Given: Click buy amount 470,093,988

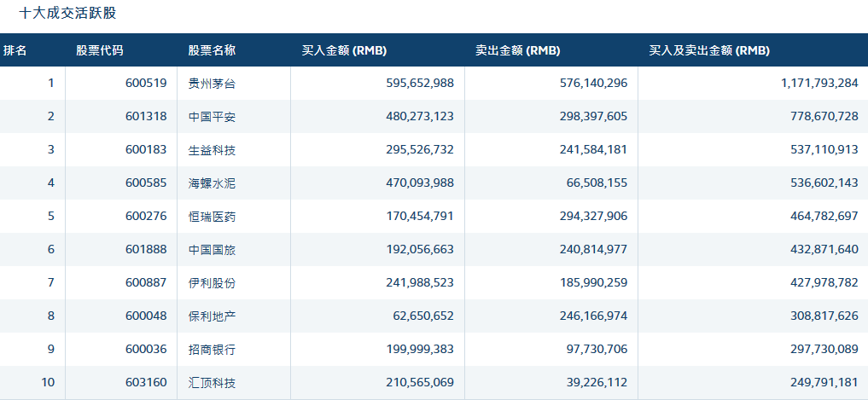Looking at the screenshot, I should click(x=420, y=183).
